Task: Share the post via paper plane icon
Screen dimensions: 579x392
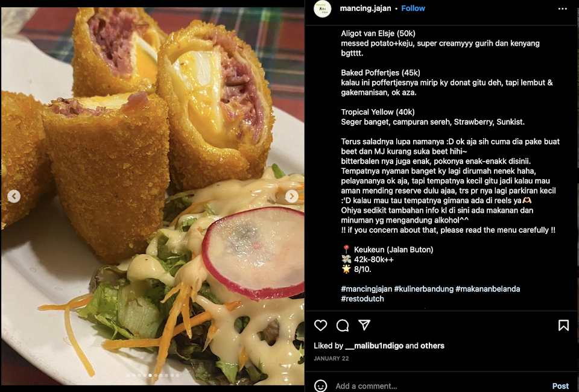Action: (x=364, y=325)
